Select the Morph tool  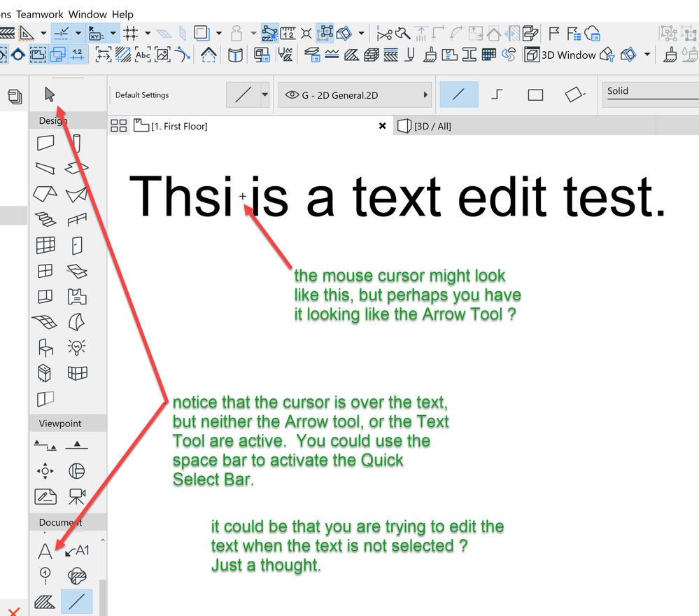point(77,321)
